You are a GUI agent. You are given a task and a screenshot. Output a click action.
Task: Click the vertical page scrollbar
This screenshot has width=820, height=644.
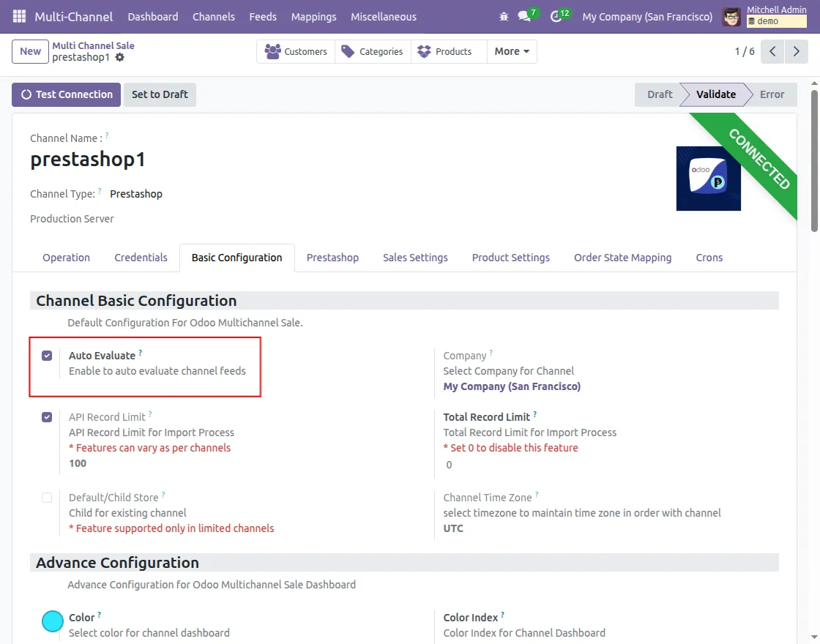click(x=814, y=161)
